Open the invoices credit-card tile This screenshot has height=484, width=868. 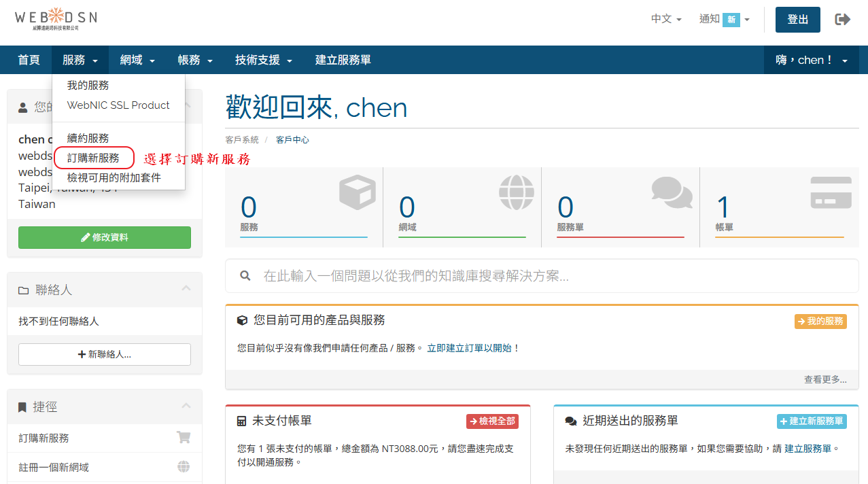[779, 207]
